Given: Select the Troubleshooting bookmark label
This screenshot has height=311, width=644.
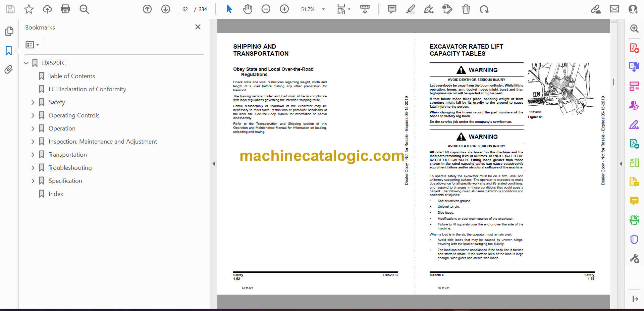Looking at the screenshot, I should click(70, 168).
